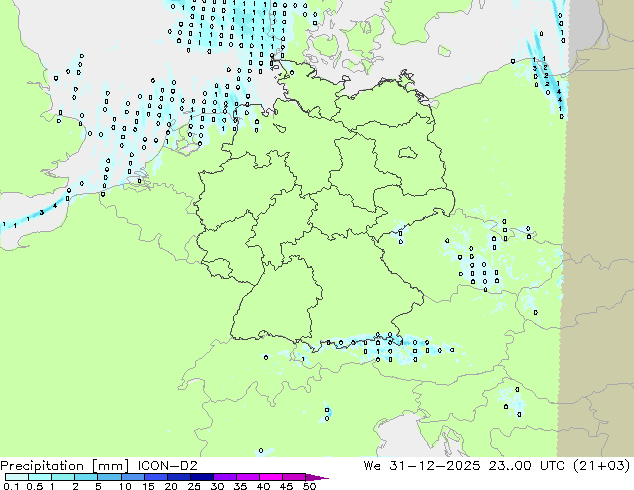634x490 pixels.
Task: Click the legend value '35'
Action: 240,486
